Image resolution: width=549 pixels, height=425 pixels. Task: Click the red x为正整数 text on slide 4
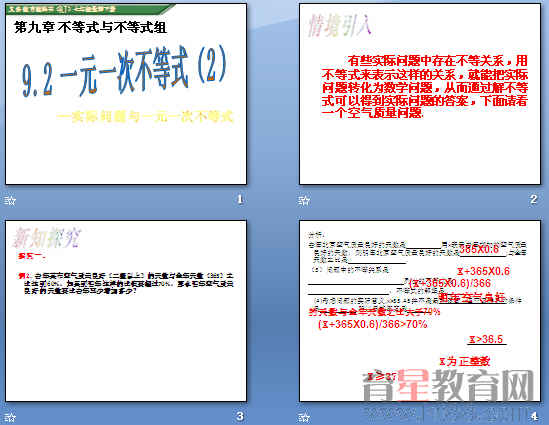click(x=465, y=361)
